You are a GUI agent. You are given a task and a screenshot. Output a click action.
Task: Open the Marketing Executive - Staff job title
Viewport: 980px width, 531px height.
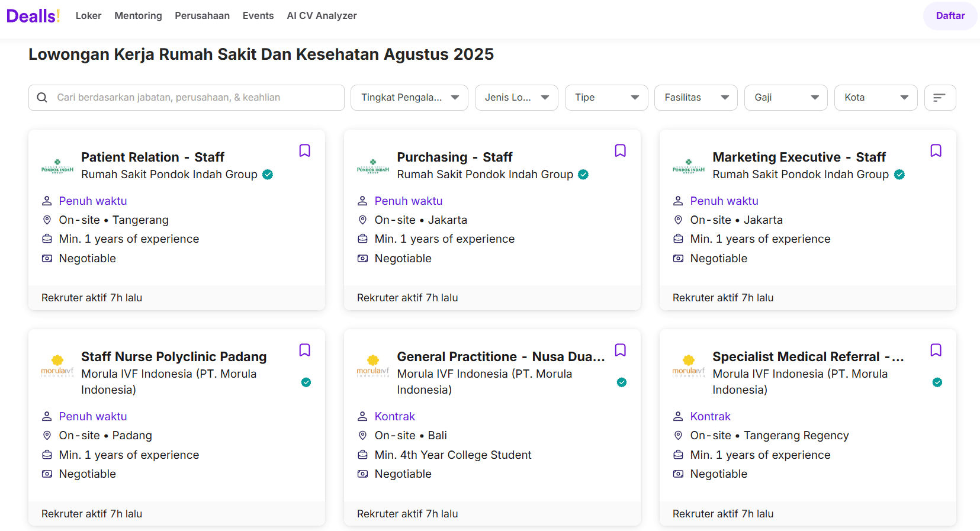799,157
